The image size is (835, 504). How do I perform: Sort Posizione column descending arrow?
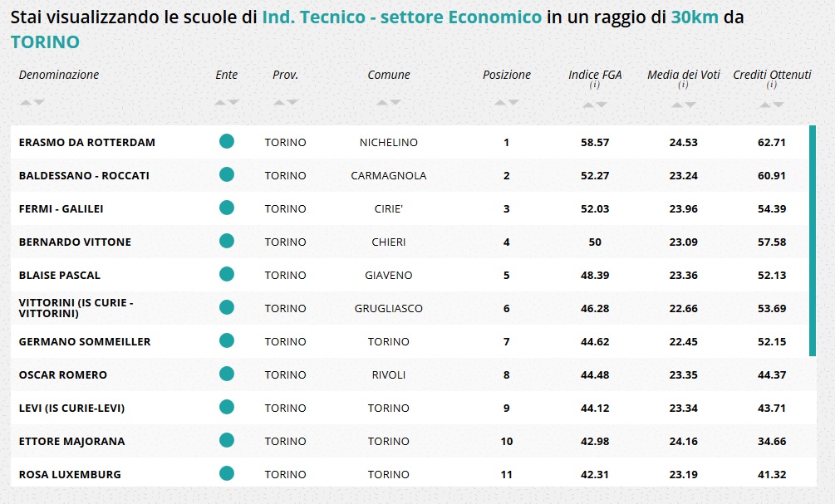(513, 102)
